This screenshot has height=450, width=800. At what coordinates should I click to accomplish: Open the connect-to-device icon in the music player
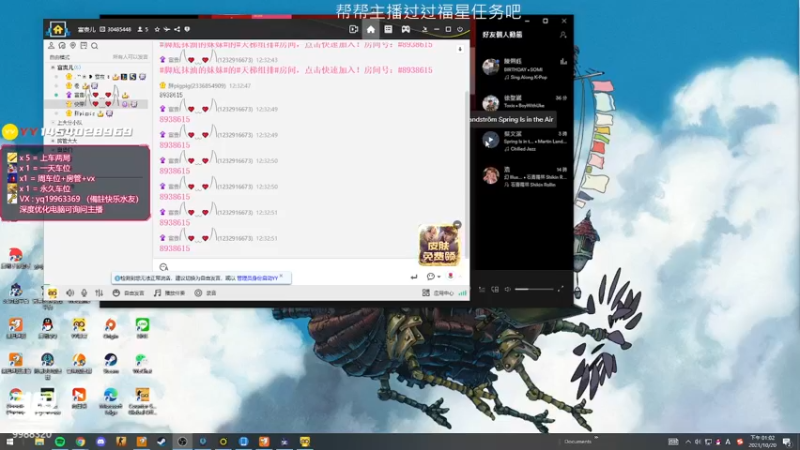click(x=495, y=289)
